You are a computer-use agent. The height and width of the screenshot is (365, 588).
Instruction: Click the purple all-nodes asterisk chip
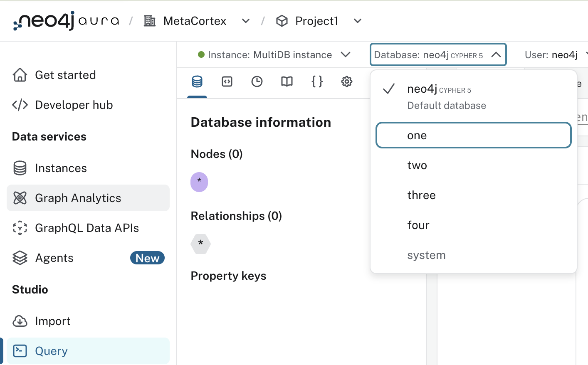(199, 182)
